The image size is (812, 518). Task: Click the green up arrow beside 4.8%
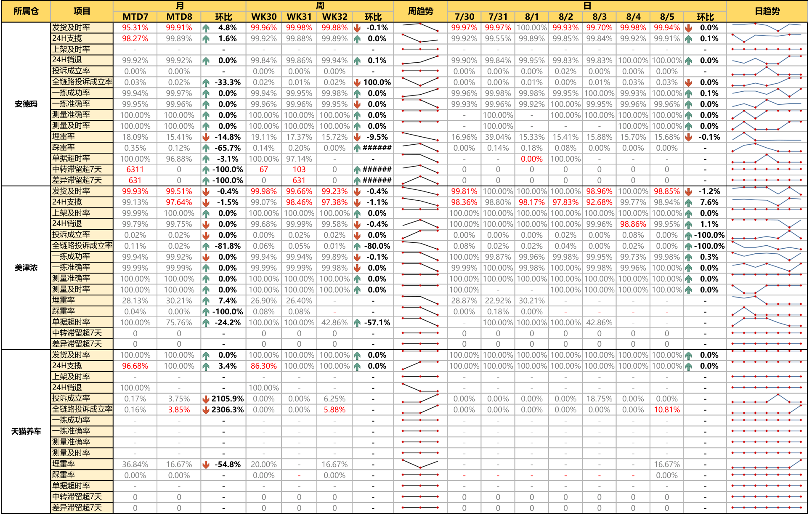pyautogui.click(x=206, y=28)
